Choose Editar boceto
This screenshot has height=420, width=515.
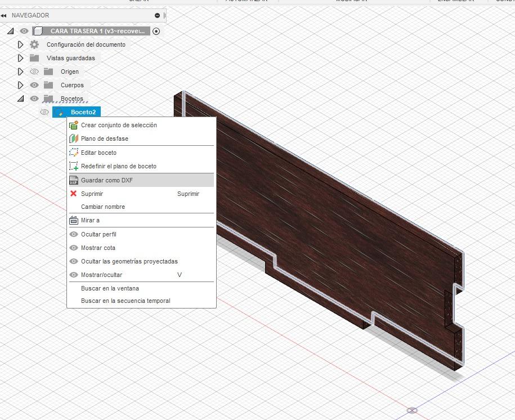pyautogui.click(x=141, y=153)
